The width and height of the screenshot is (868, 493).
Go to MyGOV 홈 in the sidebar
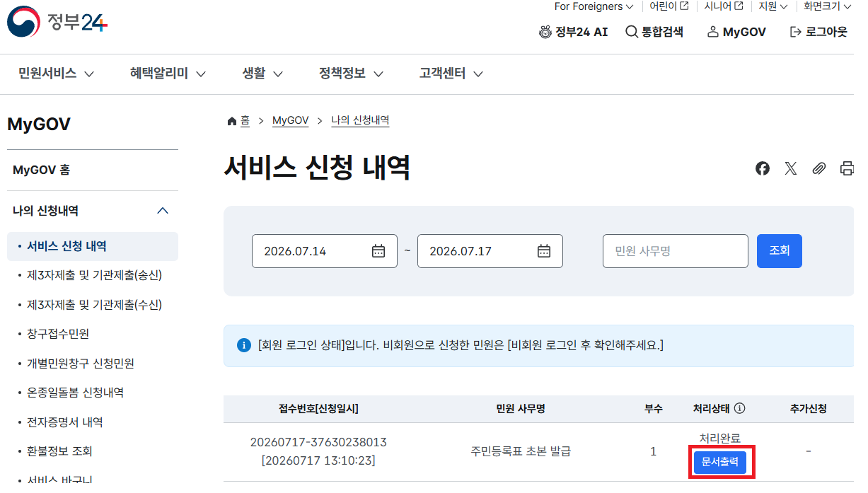(41, 170)
